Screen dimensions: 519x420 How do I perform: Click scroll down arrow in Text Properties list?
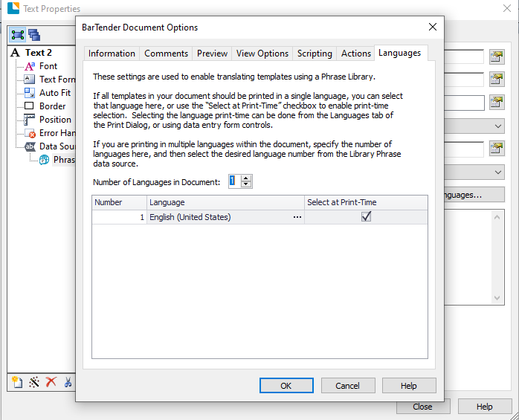(x=497, y=298)
